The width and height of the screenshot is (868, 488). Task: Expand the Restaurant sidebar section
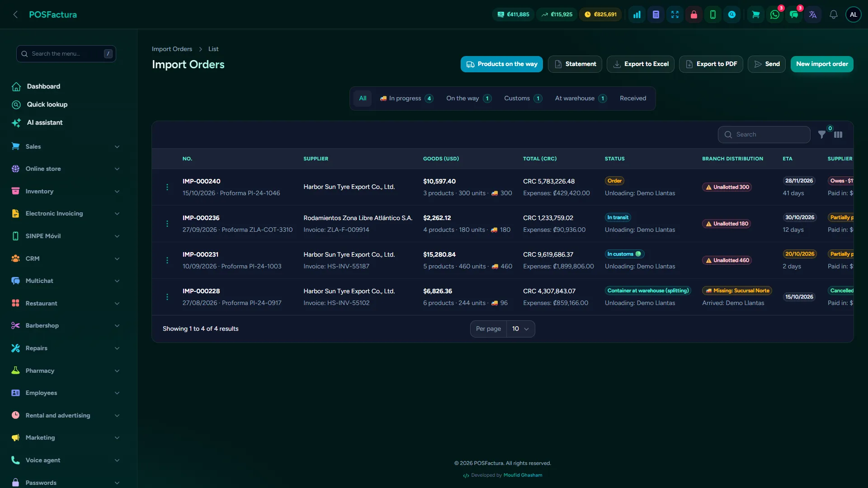[66, 303]
